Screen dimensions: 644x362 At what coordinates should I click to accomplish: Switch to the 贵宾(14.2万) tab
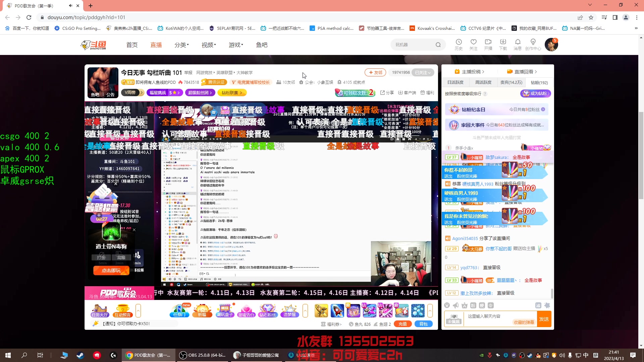pos(511,82)
